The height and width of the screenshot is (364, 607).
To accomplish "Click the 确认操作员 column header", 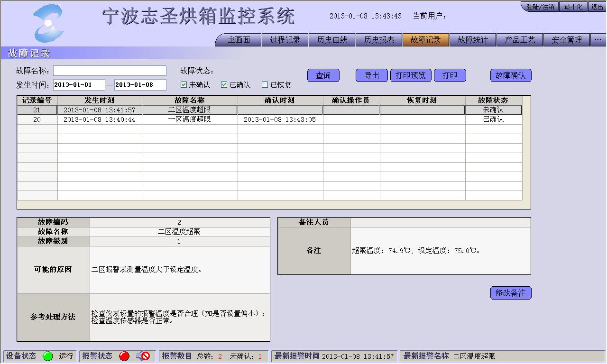I will pyautogui.click(x=351, y=100).
